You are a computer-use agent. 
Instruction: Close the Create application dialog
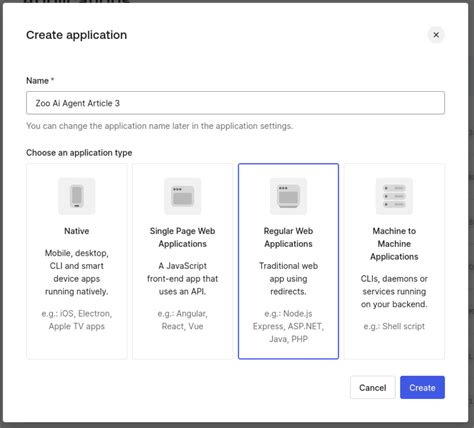pos(436,35)
